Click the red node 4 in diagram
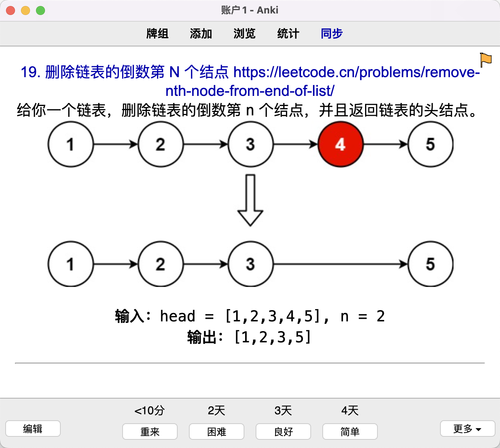Screen dimensions: 500x448 click(340, 144)
